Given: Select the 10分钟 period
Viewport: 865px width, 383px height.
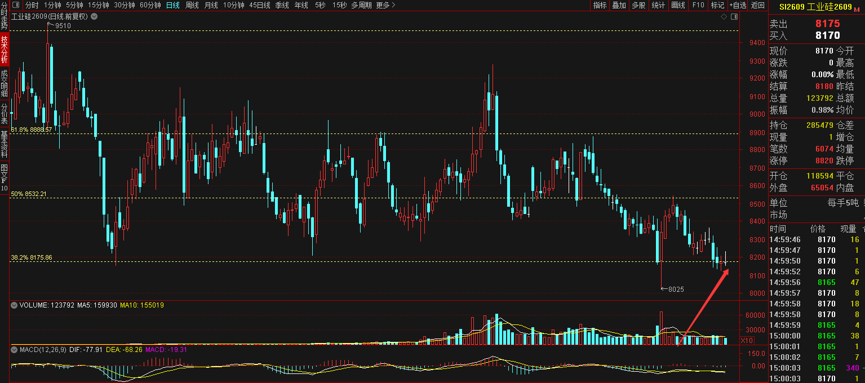Looking at the screenshot, I should (x=234, y=6).
